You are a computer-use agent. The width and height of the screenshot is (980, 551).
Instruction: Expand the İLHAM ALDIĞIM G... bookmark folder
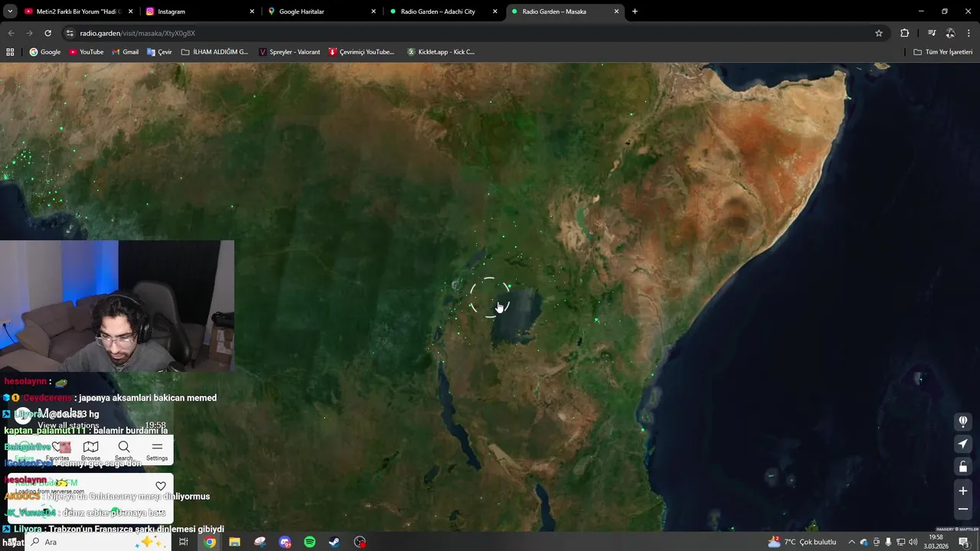215,52
